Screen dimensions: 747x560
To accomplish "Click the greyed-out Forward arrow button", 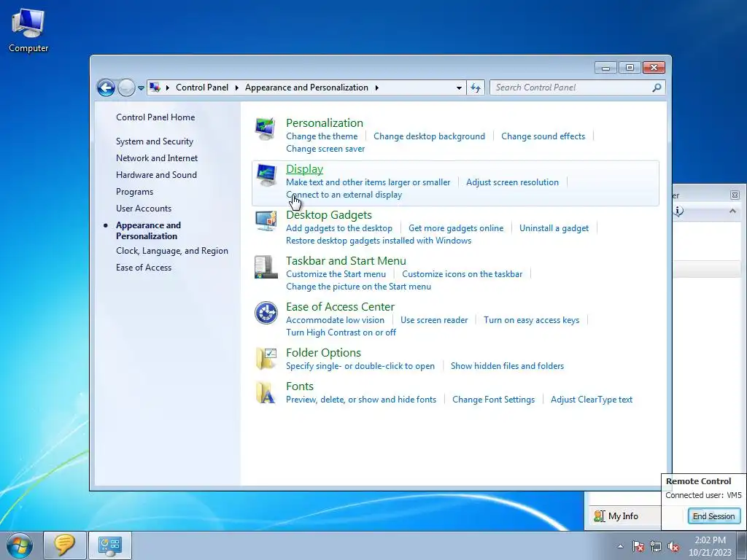I will (126, 87).
